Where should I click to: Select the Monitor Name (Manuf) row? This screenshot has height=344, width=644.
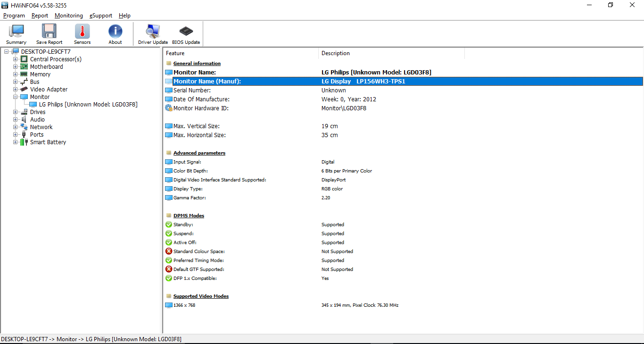[x=404, y=81]
